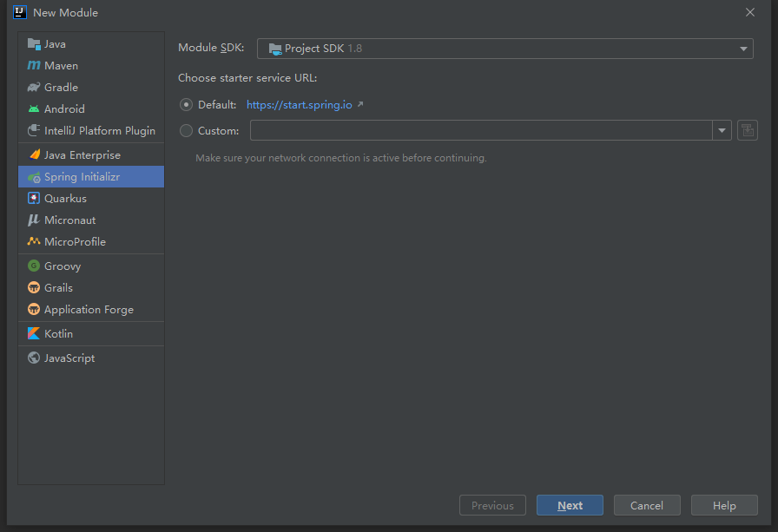Open the Module SDK dropdown
Viewport: 778px width, 532px height.
tap(743, 49)
